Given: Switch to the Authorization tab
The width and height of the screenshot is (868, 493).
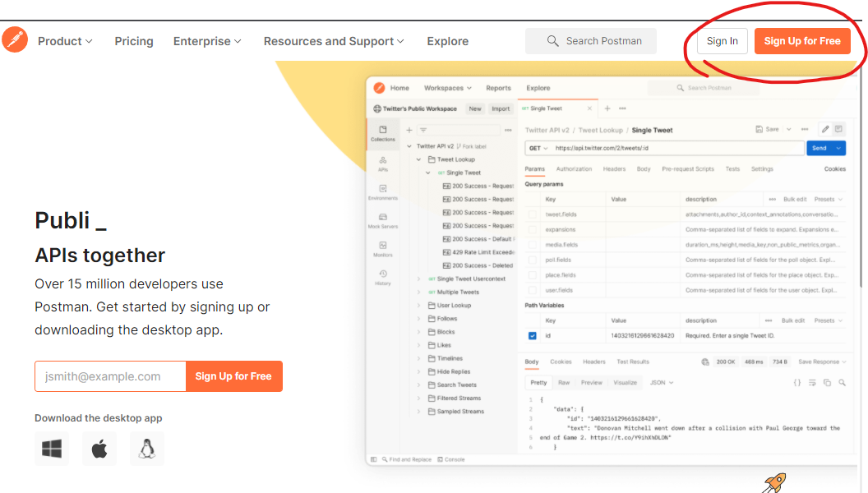Looking at the screenshot, I should (x=574, y=168).
